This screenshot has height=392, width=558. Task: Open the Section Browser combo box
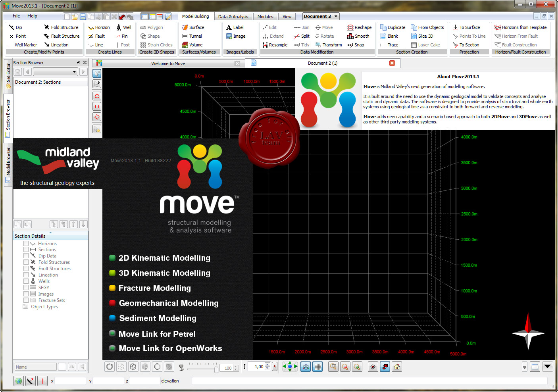point(55,72)
